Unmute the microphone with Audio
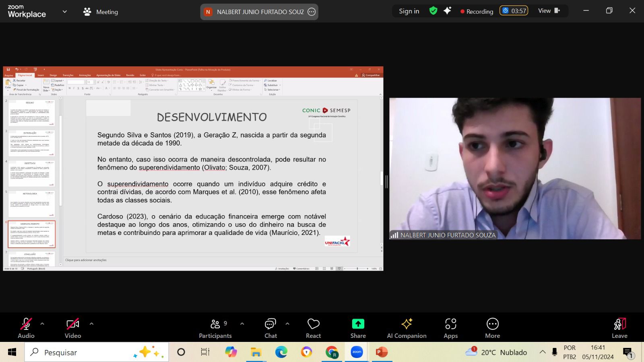The image size is (644, 362). (x=26, y=328)
